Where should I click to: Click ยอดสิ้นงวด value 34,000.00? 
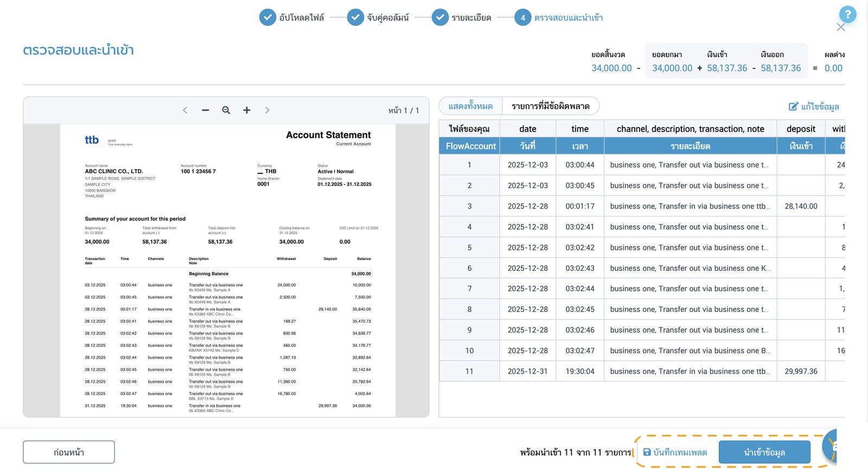[x=611, y=68]
